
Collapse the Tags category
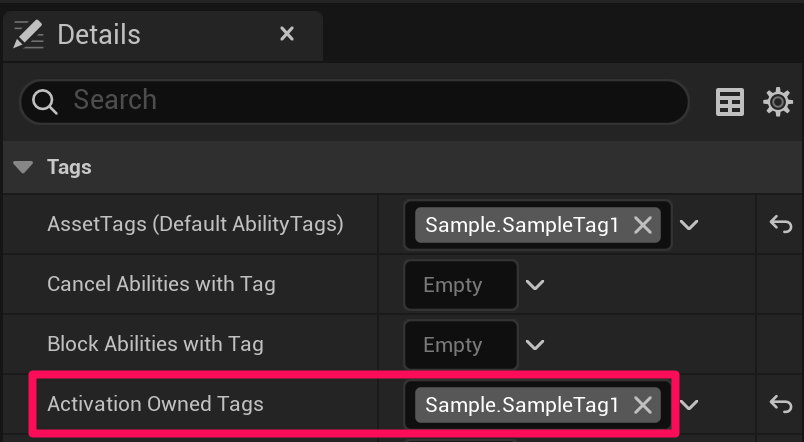pyautogui.click(x=26, y=167)
